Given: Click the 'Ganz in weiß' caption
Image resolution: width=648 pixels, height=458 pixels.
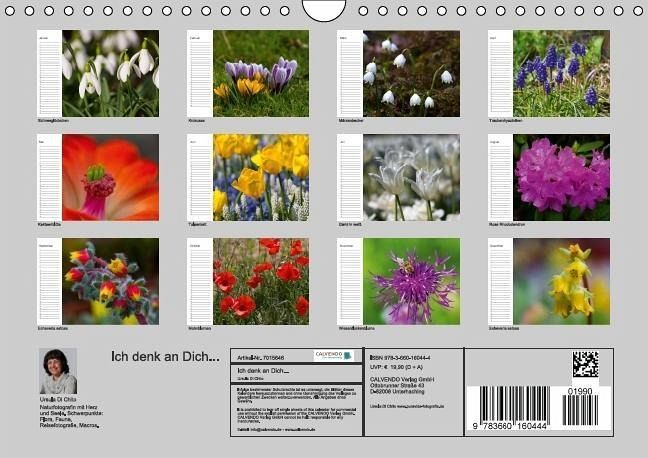Looking at the screenshot, I should point(350,224).
